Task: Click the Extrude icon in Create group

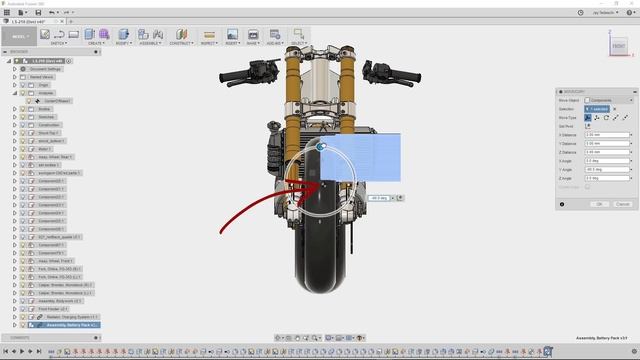Action: pyautogui.click(x=89, y=34)
